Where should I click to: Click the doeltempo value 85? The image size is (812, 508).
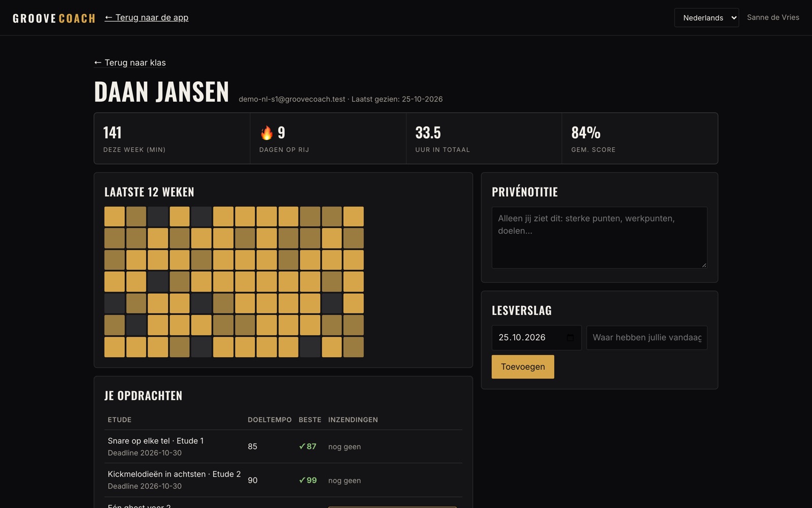point(252,447)
